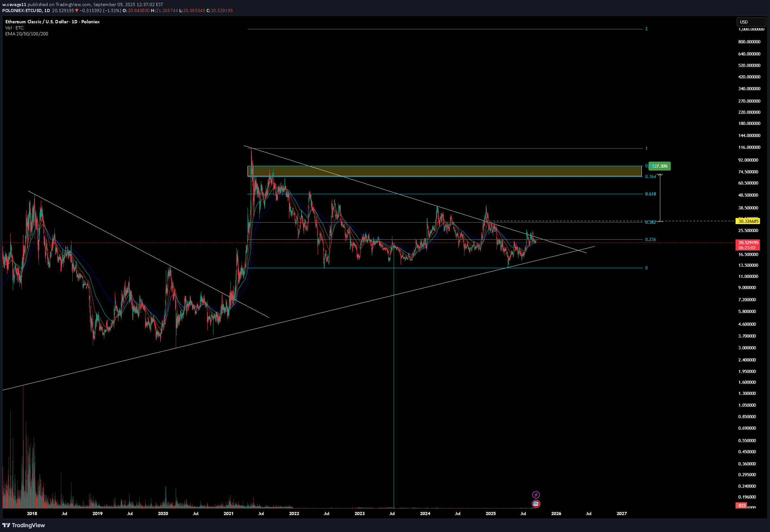
Task: Click the TradingView logo at bottom left
Action: click(x=24, y=525)
